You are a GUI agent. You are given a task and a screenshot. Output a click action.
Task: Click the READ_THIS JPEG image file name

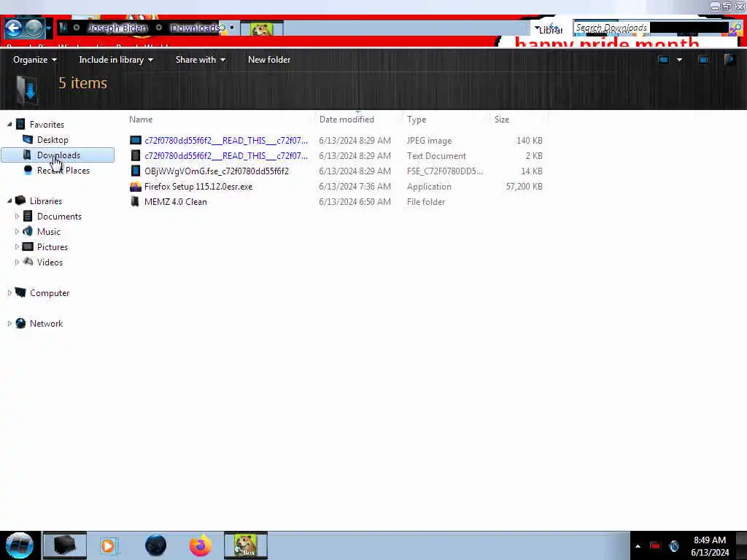click(226, 141)
